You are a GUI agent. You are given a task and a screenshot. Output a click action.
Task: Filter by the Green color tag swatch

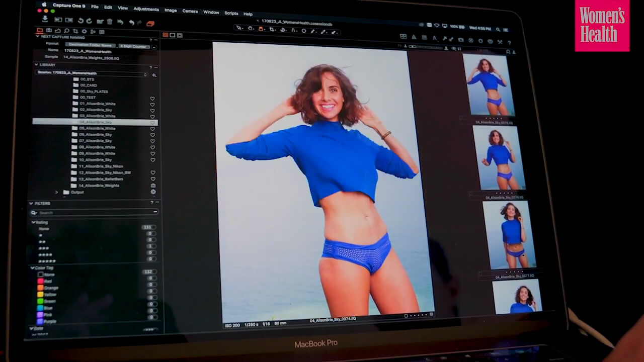point(40,301)
